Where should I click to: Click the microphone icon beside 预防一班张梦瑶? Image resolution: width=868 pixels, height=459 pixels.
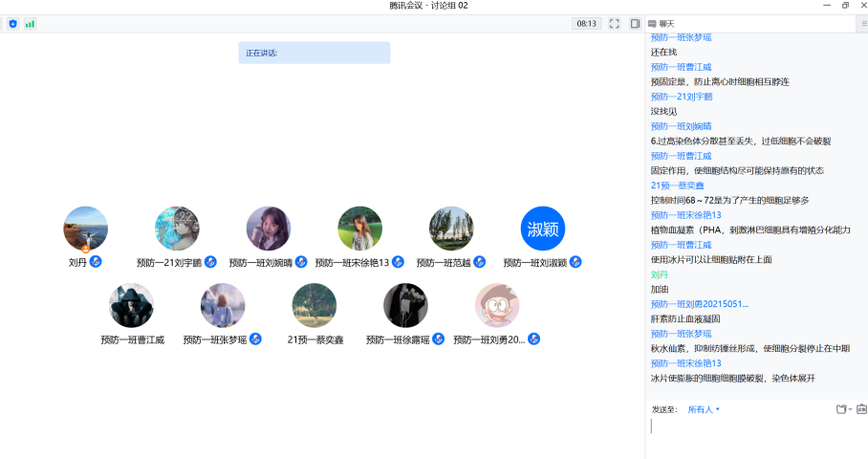[255, 339]
